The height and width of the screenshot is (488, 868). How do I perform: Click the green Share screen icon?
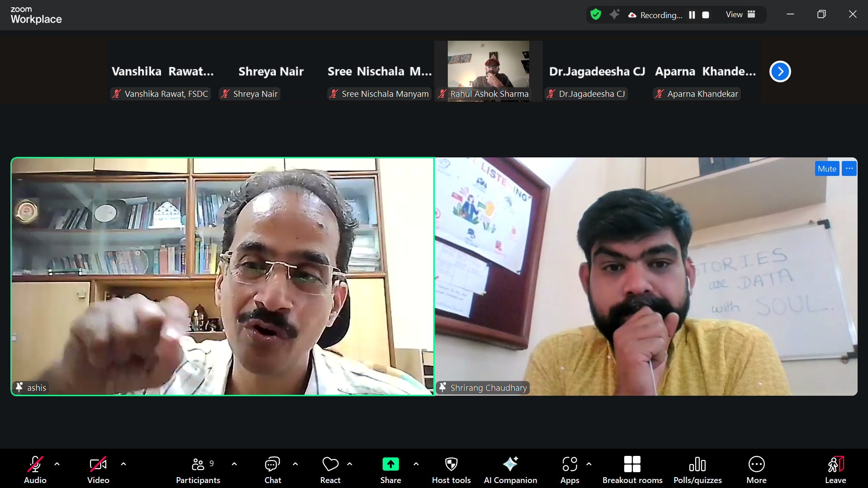click(x=390, y=464)
